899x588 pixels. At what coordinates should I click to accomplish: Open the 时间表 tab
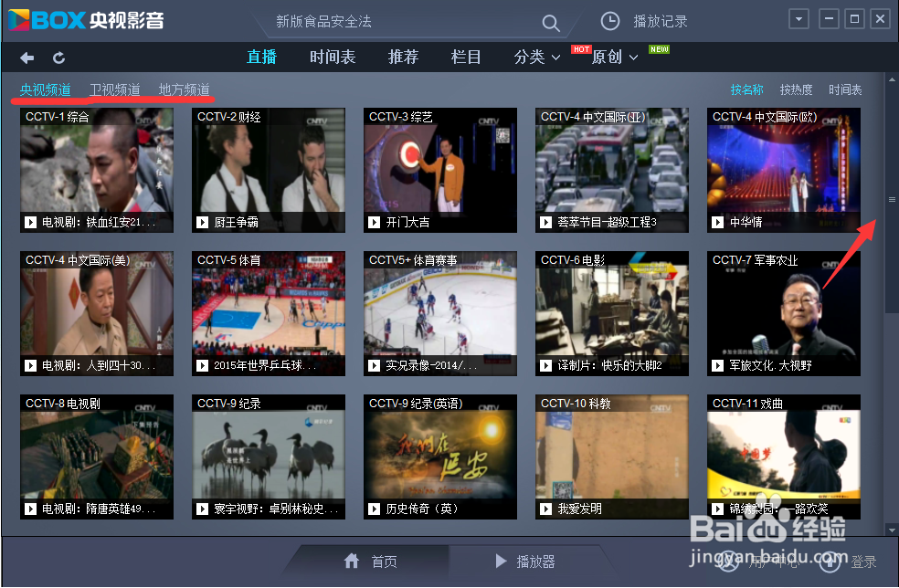[x=333, y=57]
